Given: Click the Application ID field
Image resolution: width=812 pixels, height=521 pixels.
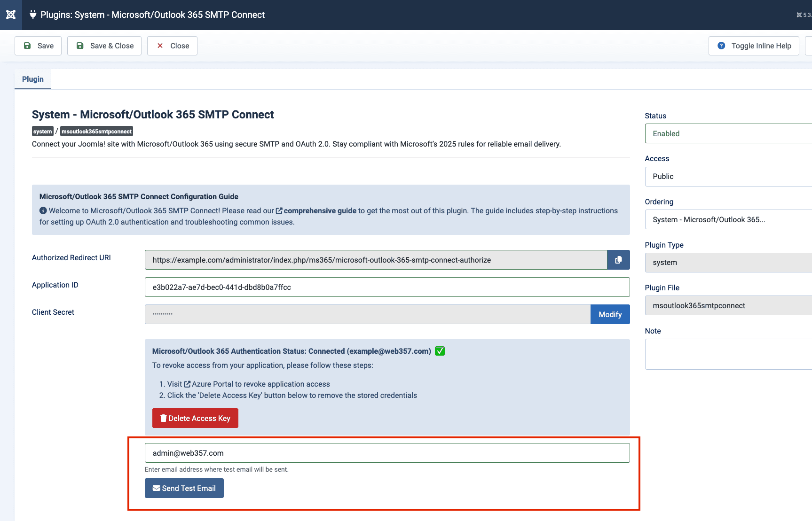Looking at the screenshot, I should (386, 287).
